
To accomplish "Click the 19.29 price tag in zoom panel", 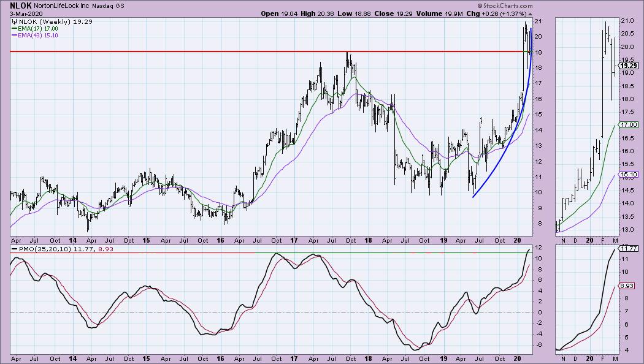I will tap(629, 66).
